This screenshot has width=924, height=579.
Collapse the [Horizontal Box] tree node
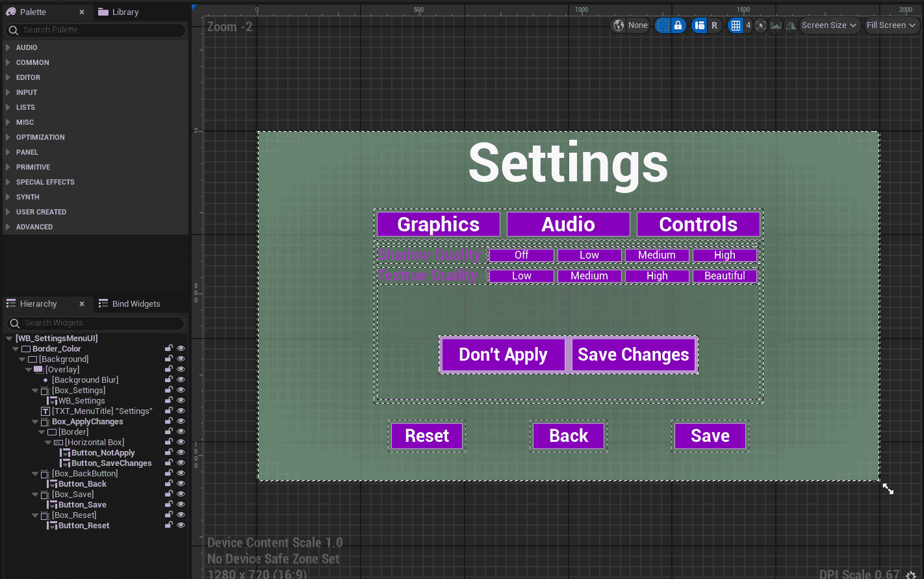[48, 443]
